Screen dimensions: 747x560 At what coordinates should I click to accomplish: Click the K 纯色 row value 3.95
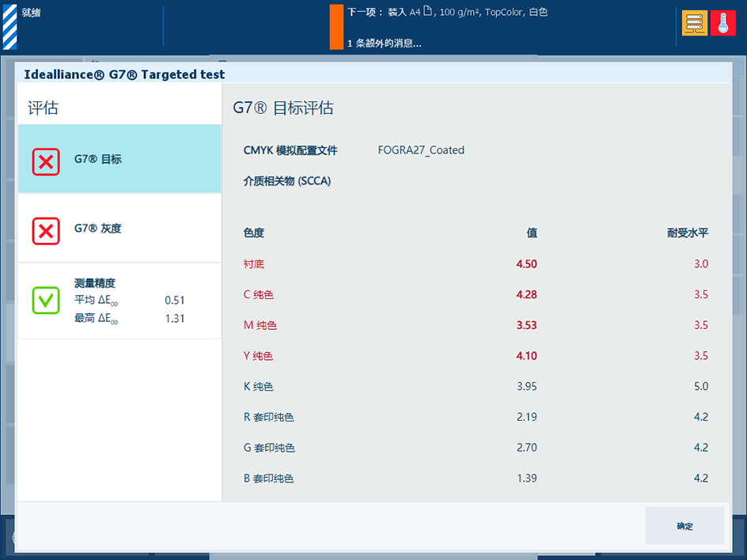click(x=526, y=386)
